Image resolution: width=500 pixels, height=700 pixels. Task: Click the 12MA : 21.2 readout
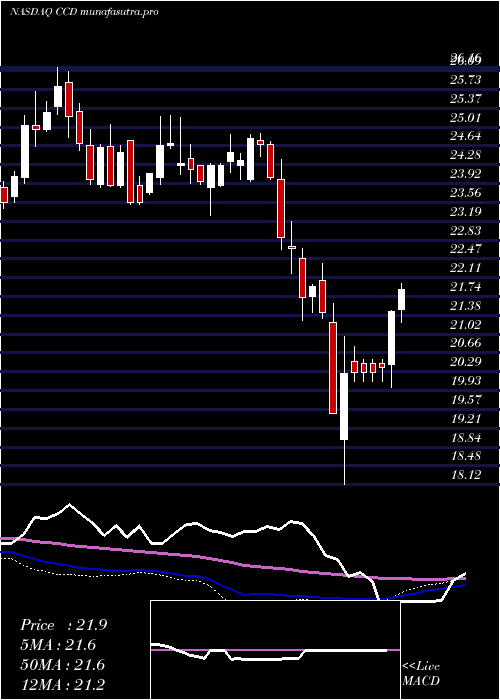(x=62, y=684)
